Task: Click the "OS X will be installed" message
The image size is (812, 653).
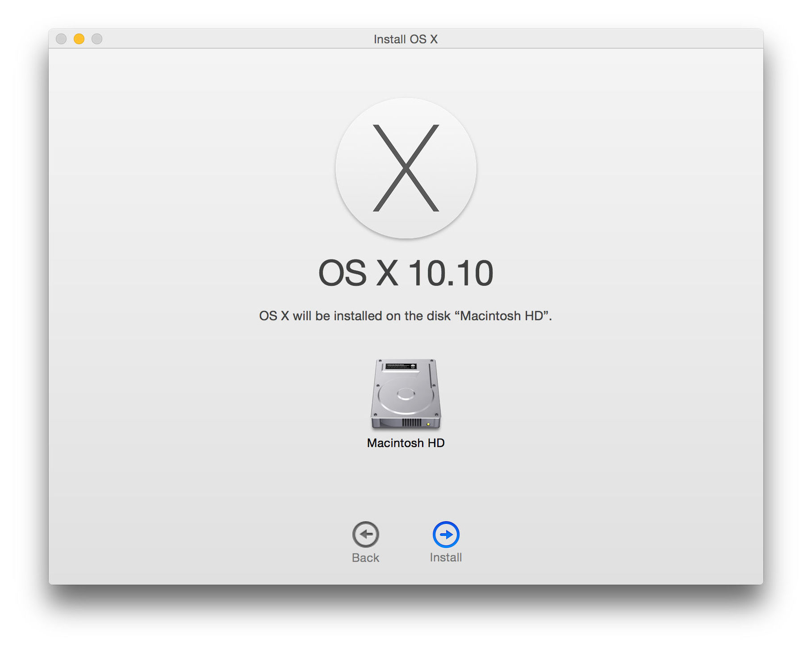Action: (406, 316)
